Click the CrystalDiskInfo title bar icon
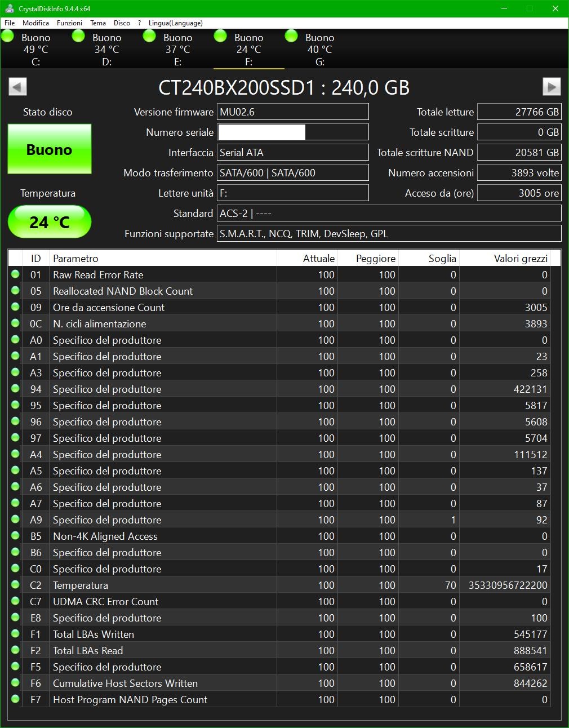 tap(9, 8)
